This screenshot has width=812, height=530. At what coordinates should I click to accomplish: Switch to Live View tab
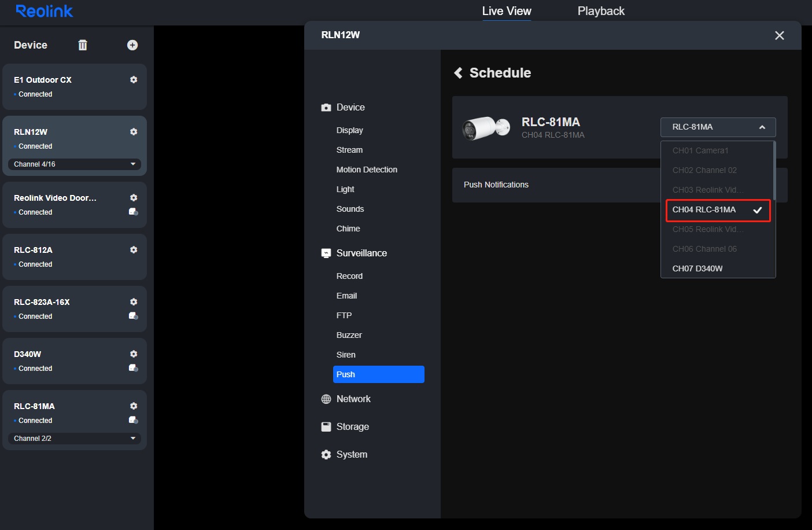507,11
